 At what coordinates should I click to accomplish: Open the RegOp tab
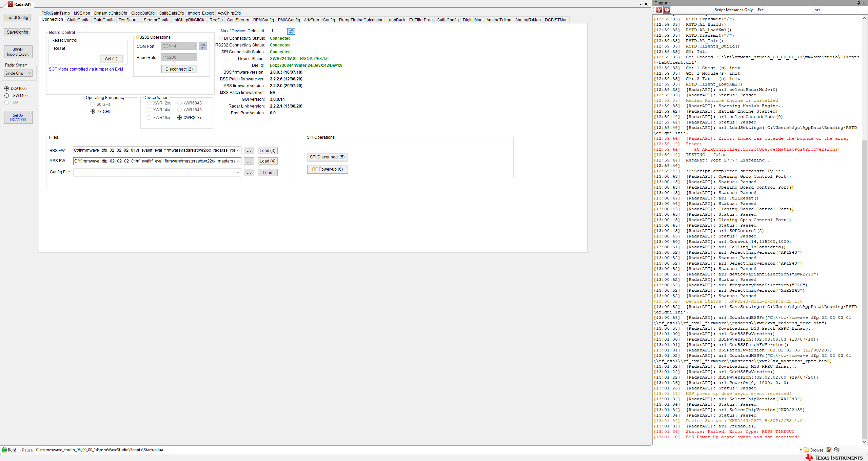[216, 20]
